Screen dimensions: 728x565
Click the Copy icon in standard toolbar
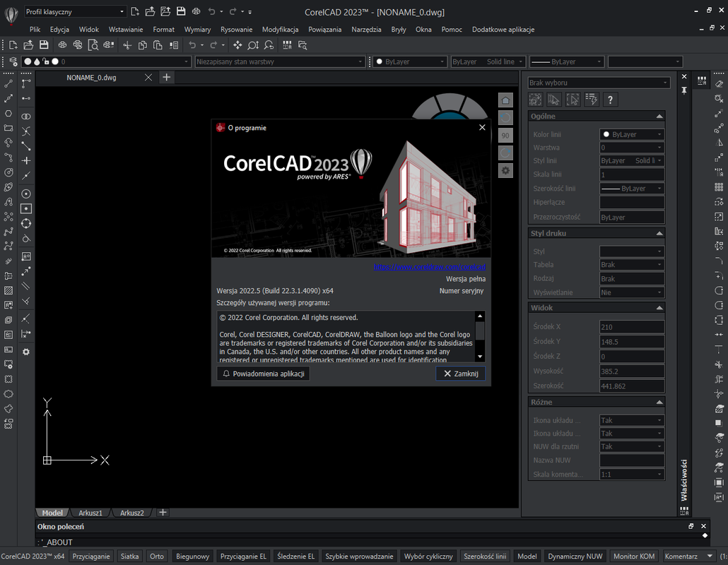(143, 45)
